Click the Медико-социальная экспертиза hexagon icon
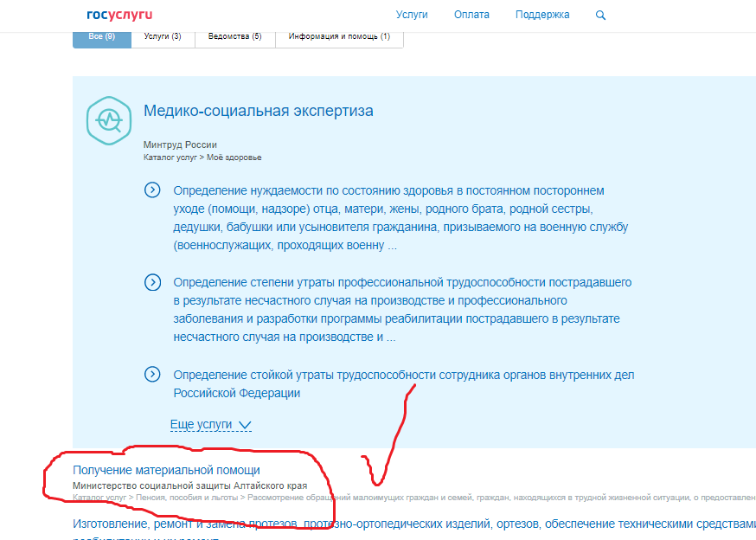Screen dimensions: 756x540 108,120
